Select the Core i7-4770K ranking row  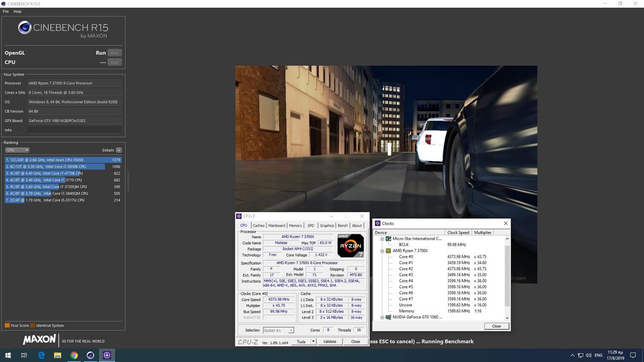coord(63,173)
